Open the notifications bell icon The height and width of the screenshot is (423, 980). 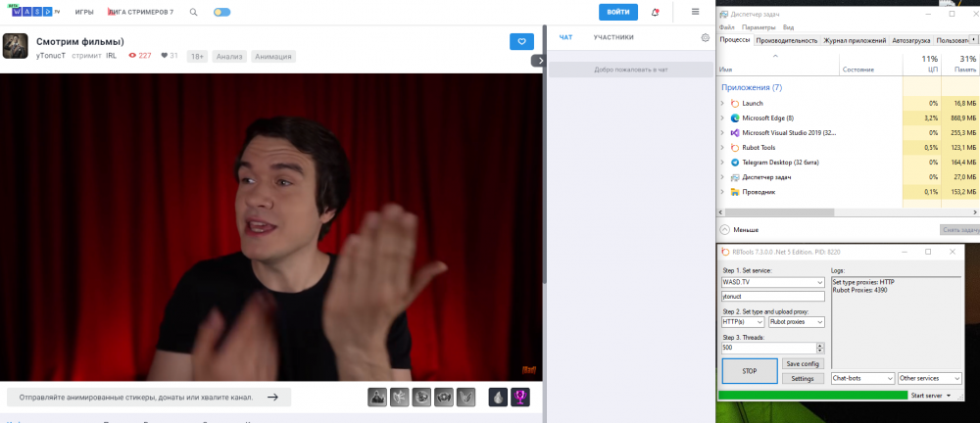pyautogui.click(x=655, y=13)
